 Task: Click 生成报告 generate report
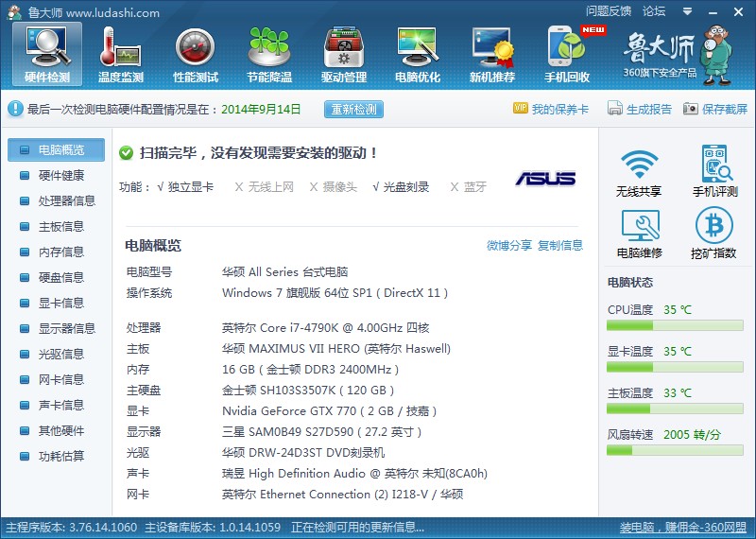point(640,109)
